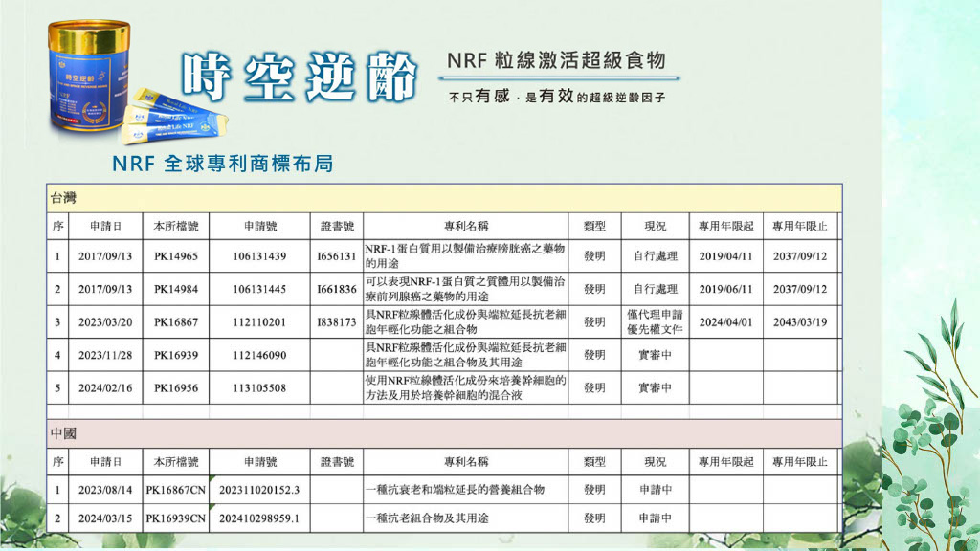
Task: Click patent name ending 組合物及其用途 in Taiwan row 4
Action: click(x=465, y=355)
